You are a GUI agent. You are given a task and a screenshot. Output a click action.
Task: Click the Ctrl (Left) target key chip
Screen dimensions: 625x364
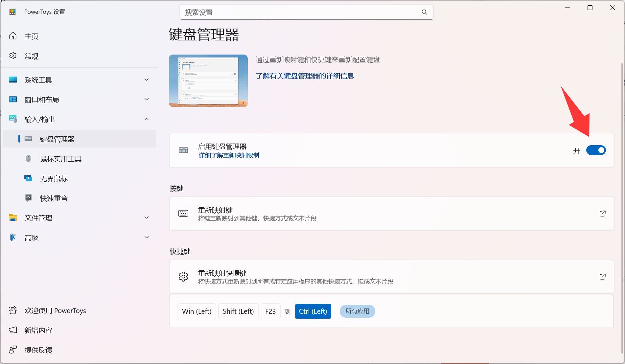coord(313,311)
